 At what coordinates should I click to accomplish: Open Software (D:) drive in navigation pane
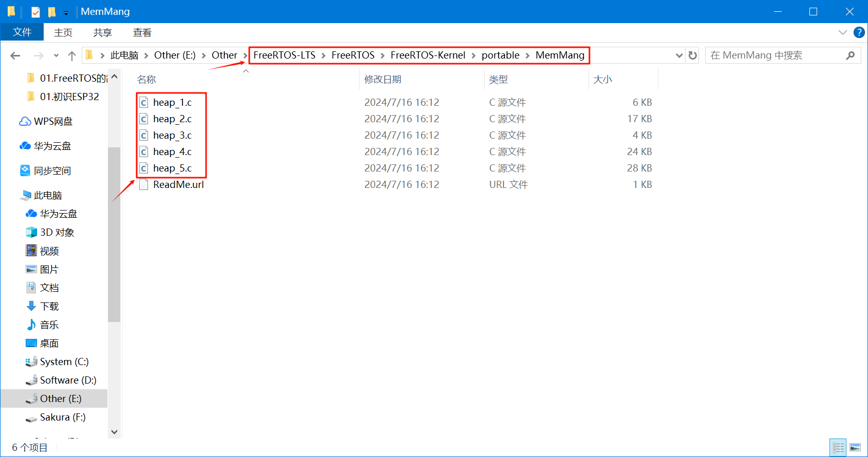click(61, 380)
